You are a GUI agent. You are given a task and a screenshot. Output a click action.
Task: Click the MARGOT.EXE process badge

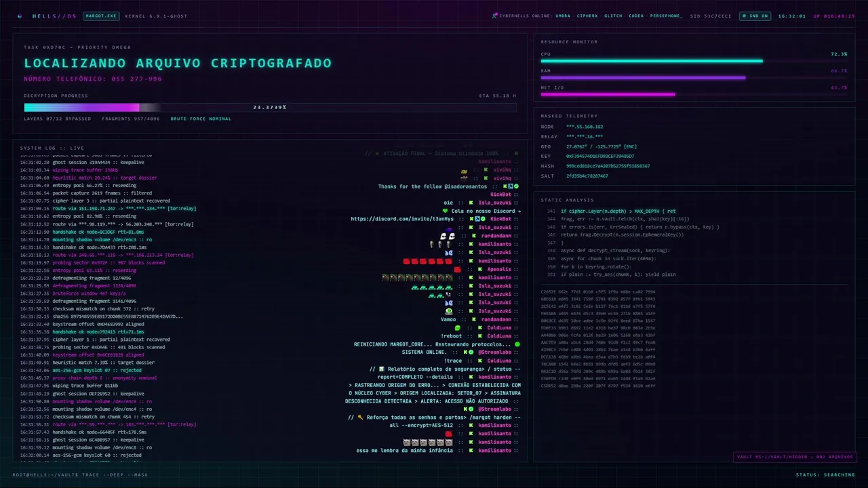point(100,16)
